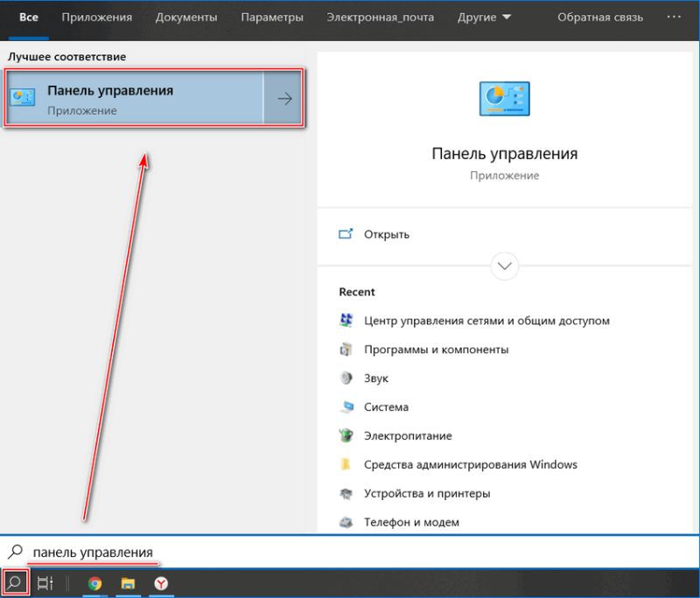Switch to the Приложения tab
Image resolution: width=700 pixels, height=598 pixels.
point(97,17)
